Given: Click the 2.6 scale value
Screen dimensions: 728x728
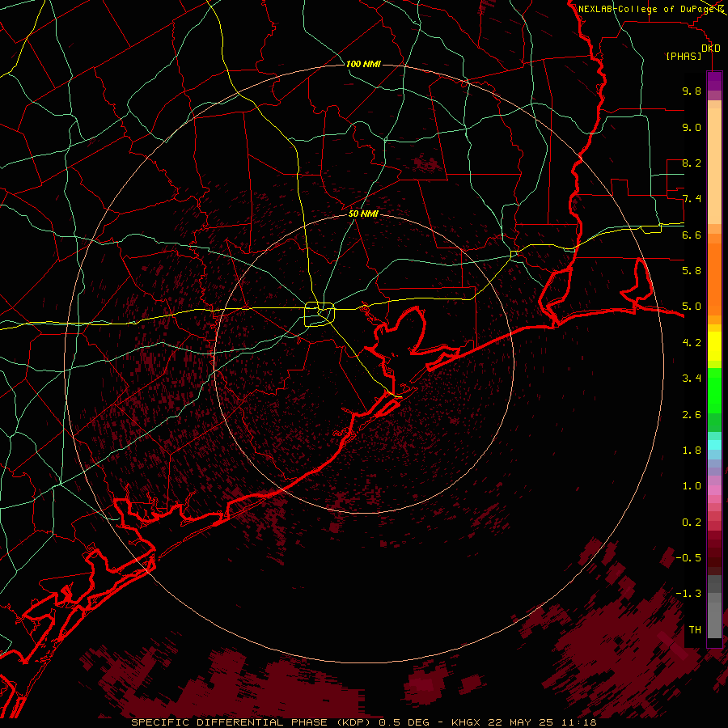Looking at the screenshot, I should tap(692, 415).
